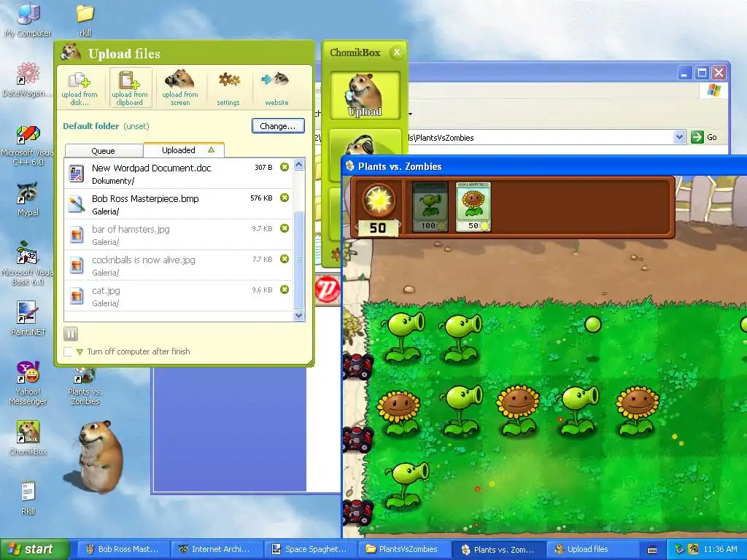Switch to Space Spaghet... taskbar window
The image size is (747, 560).
point(311,549)
